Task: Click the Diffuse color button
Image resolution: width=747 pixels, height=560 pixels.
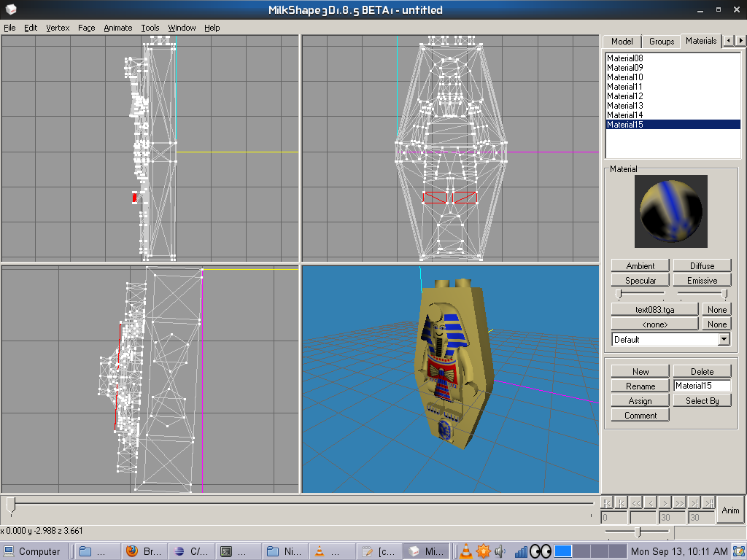Action: coord(702,266)
